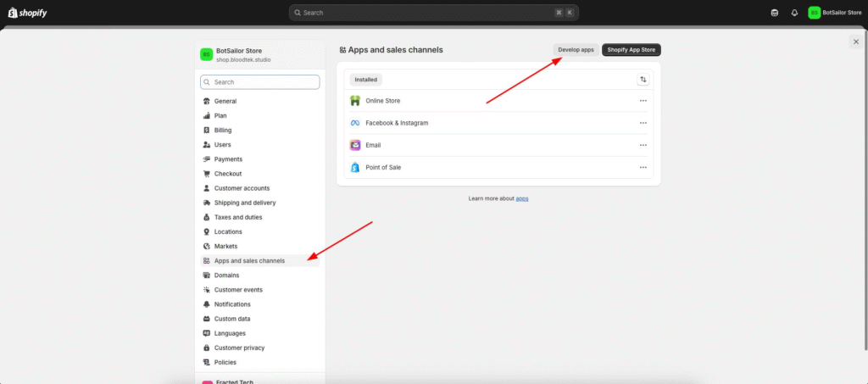Open Policies settings
The height and width of the screenshot is (384, 868).
(259, 363)
